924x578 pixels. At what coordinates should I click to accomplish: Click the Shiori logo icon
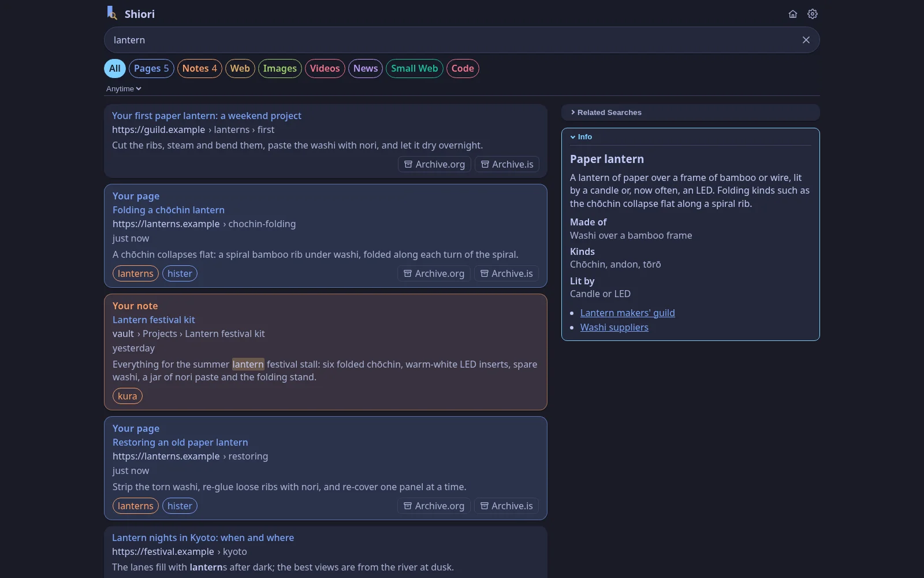pos(112,13)
